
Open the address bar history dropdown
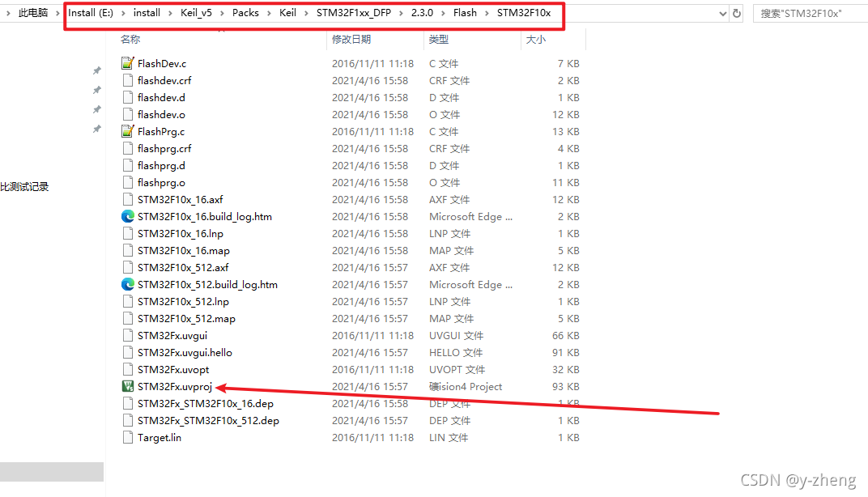[x=723, y=13]
